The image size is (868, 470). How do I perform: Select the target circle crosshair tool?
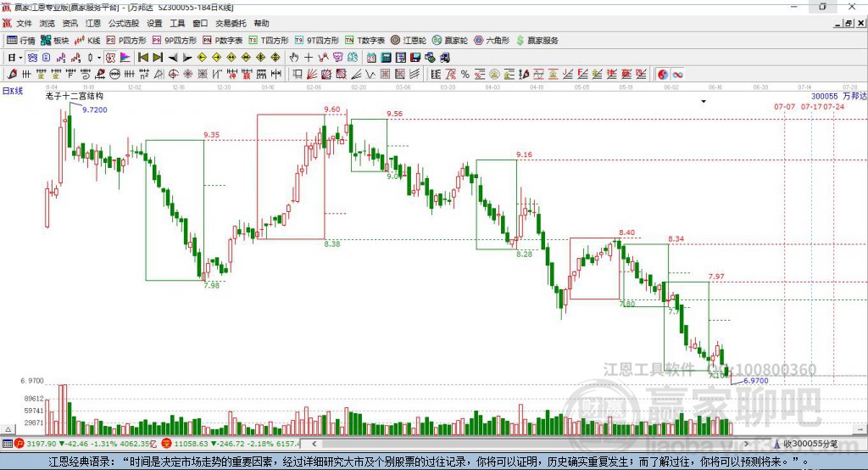[173, 74]
